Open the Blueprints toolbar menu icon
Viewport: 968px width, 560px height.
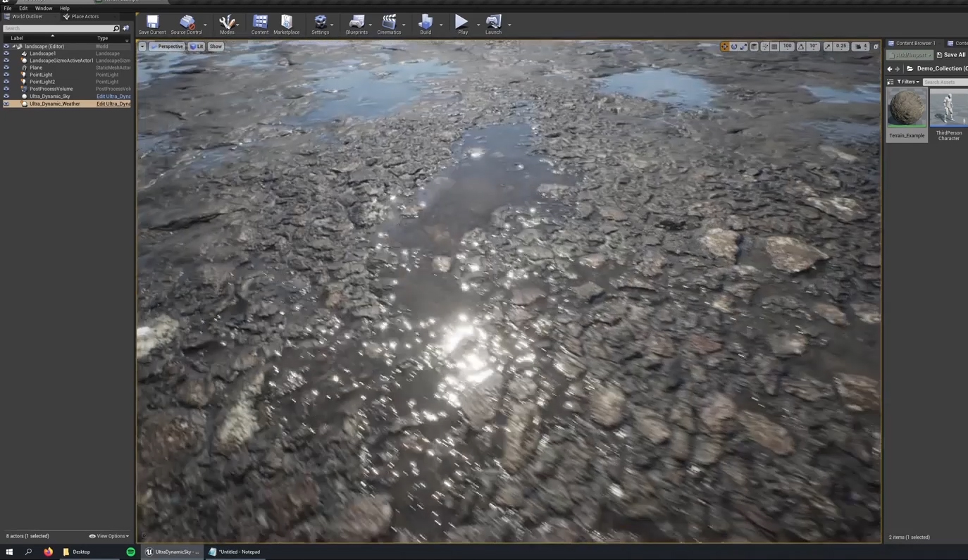pos(356,25)
